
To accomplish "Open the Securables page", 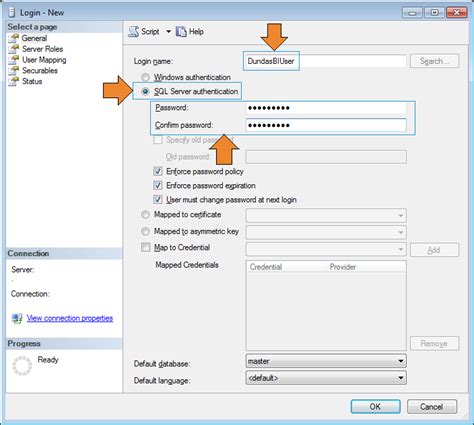I will click(x=40, y=71).
